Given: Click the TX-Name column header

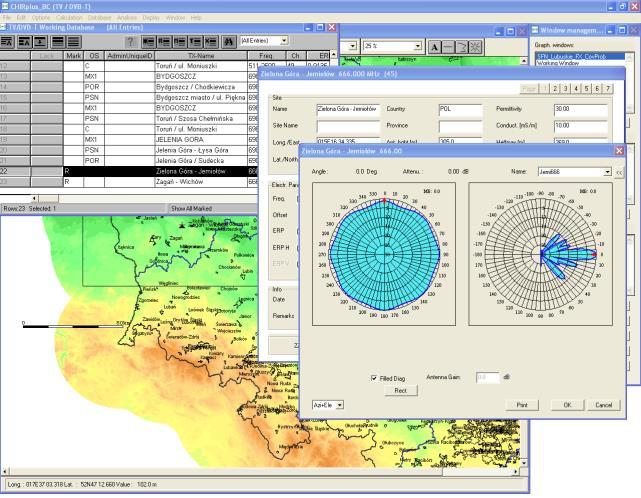Looking at the screenshot, I should (201, 56).
